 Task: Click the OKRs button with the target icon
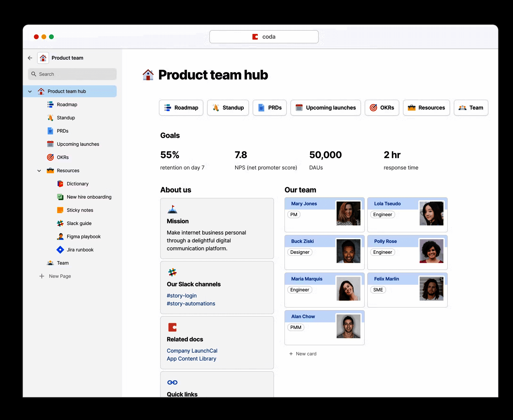point(382,108)
